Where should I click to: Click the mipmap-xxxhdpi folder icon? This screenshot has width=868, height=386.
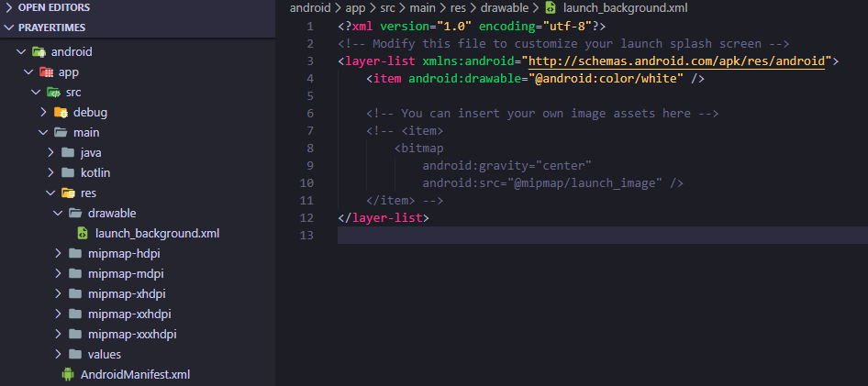[x=75, y=334]
